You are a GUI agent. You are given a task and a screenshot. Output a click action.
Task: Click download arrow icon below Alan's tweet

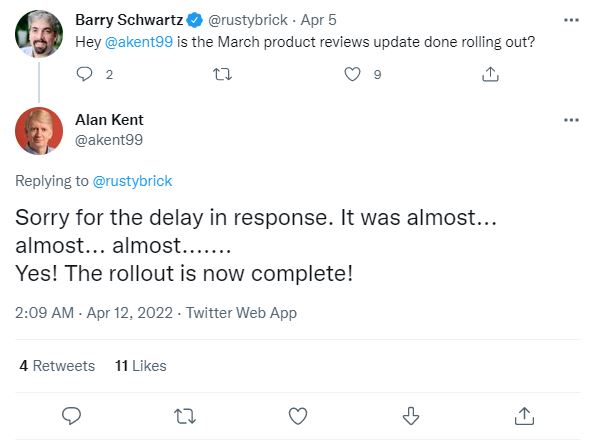point(411,416)
